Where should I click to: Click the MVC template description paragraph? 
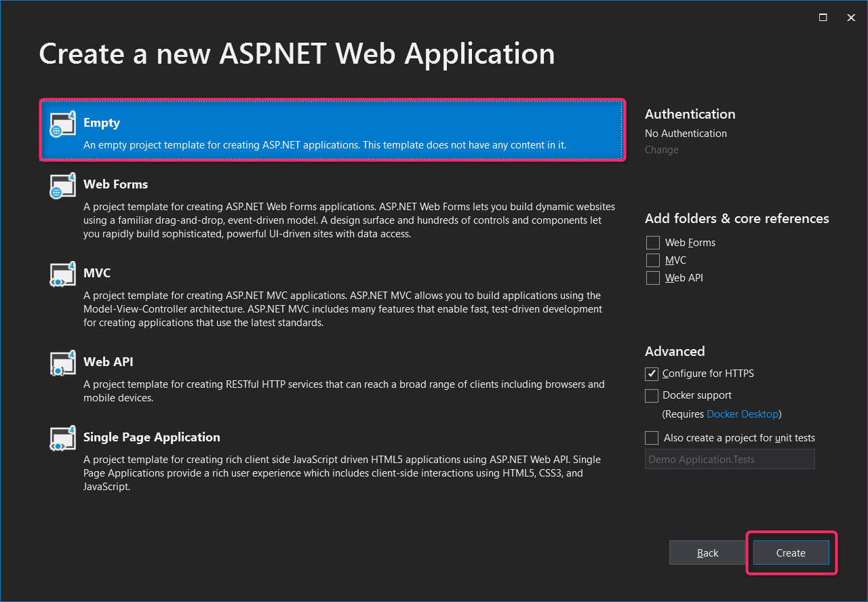click(x=342, y=309)
